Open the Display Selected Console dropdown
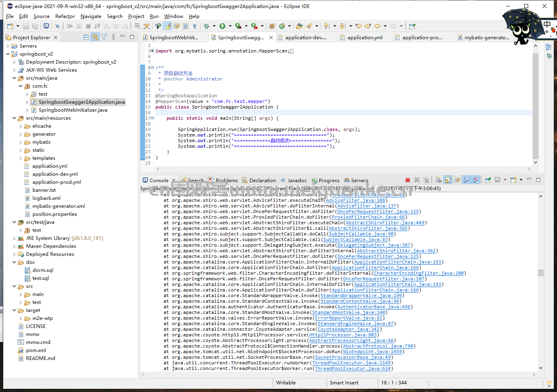The image size is (557, 392). [x=505, y=180]
